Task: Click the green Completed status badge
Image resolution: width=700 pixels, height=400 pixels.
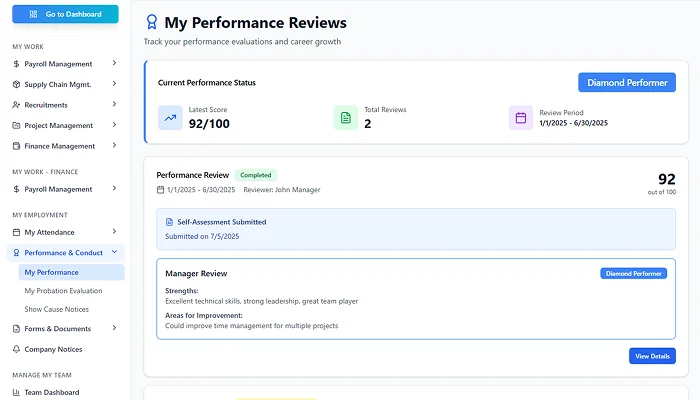Action: pyautogui.click(x=256, y=175)
